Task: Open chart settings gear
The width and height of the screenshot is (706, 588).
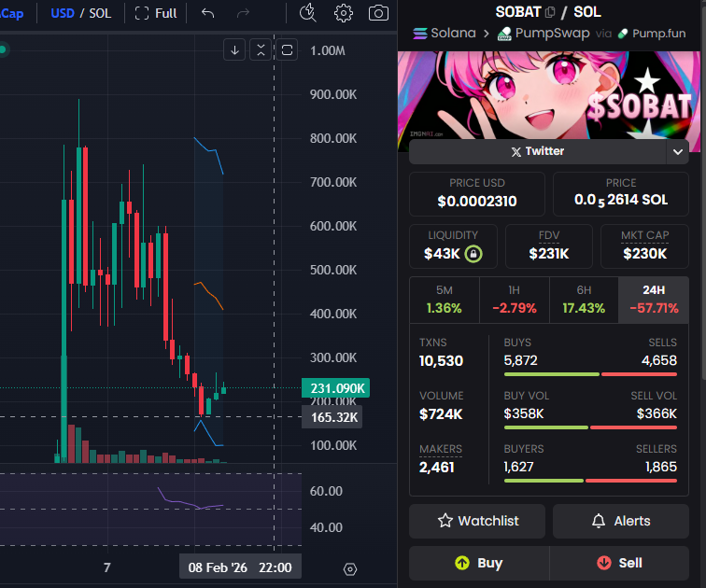Action: [343, 13]
